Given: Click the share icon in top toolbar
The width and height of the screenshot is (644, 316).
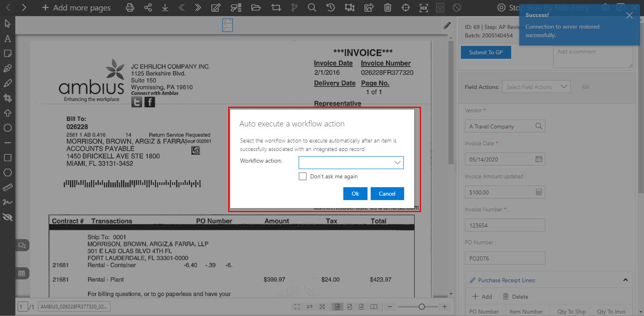Looking at the screenshot, I should coord(148,8).
